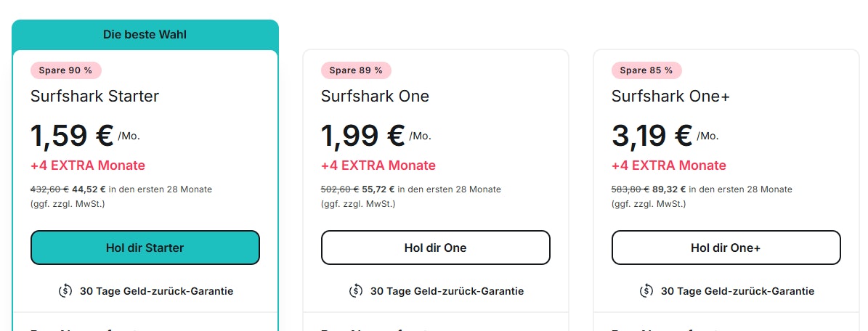Click the 1,59 € monthly price
The width and height of the screenshot is (868, 331).
point(71,135)
